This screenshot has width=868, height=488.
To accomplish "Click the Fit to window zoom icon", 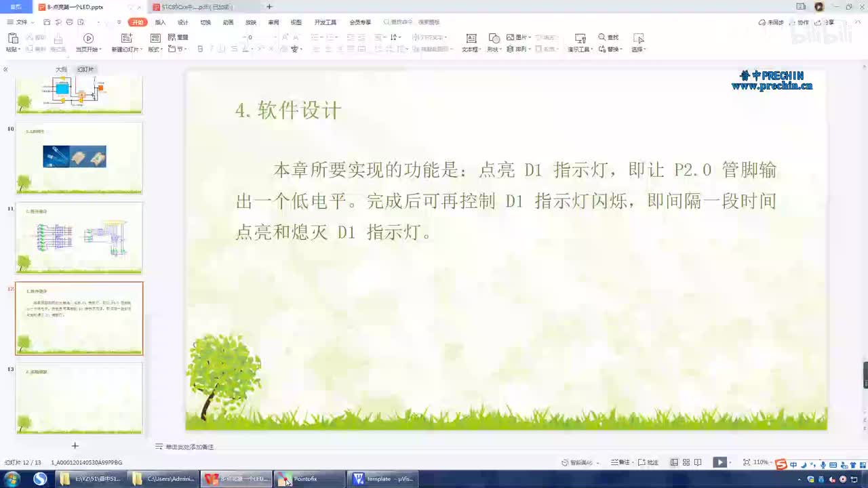I will point(747,462).
